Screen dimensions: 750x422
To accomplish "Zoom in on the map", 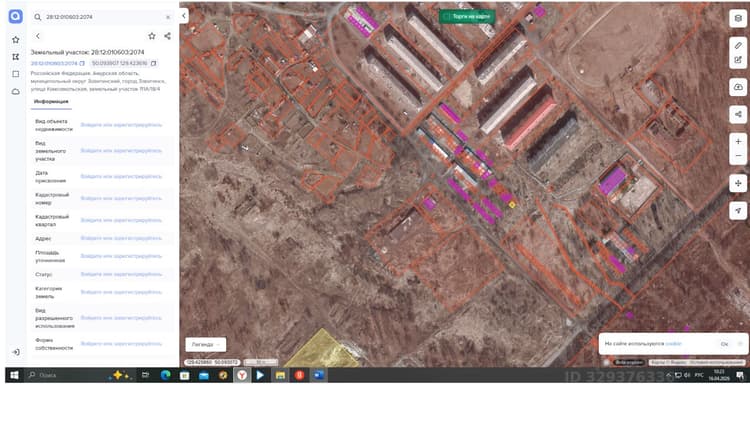I will point(738,142).
